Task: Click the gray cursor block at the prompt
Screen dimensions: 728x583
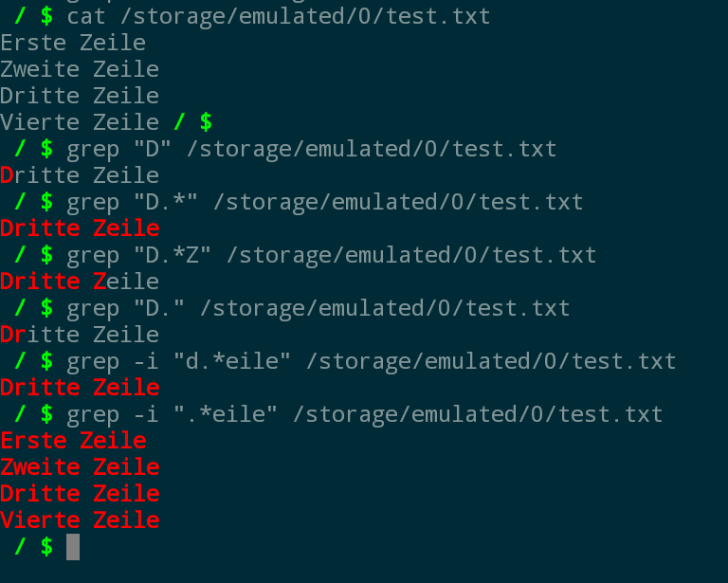Action: tap(73, 547)
